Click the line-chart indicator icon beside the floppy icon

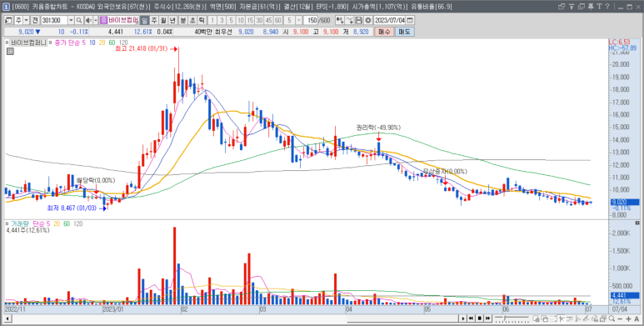pos(350,21)
